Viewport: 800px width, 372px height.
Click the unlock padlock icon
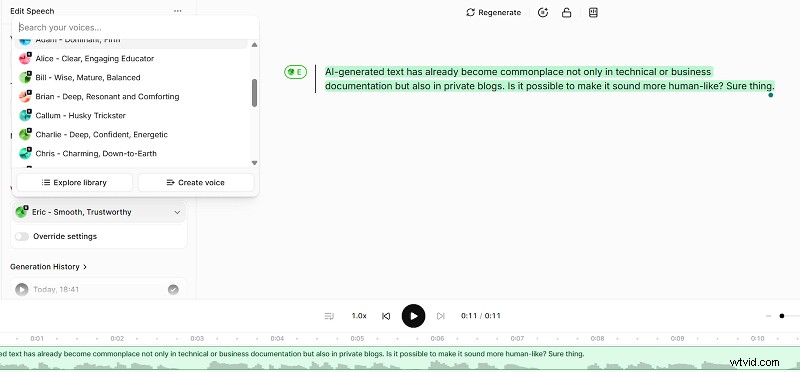coord(566,13)
